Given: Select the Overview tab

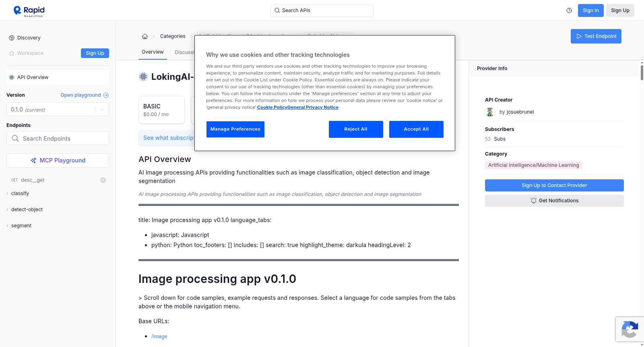Looking at the screenshot, I should [153, 52].
